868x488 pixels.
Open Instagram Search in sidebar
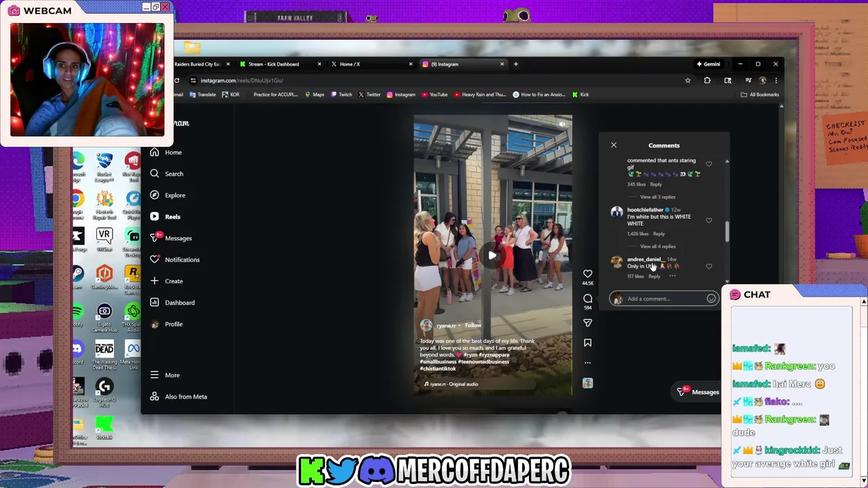167,174
